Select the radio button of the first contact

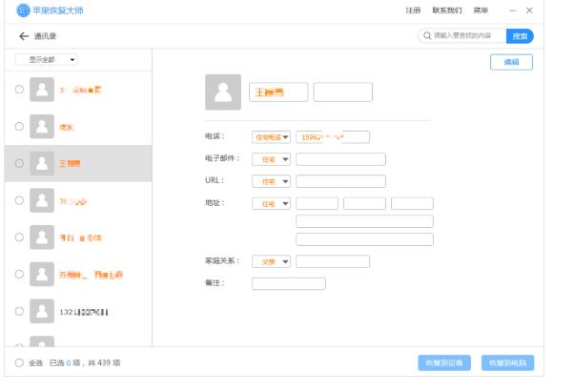[19, 90]
